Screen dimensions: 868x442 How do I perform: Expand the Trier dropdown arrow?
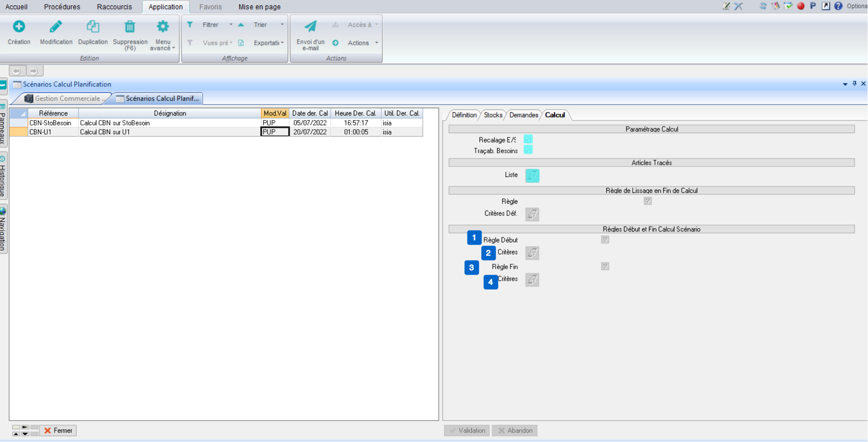click(282, 25)
